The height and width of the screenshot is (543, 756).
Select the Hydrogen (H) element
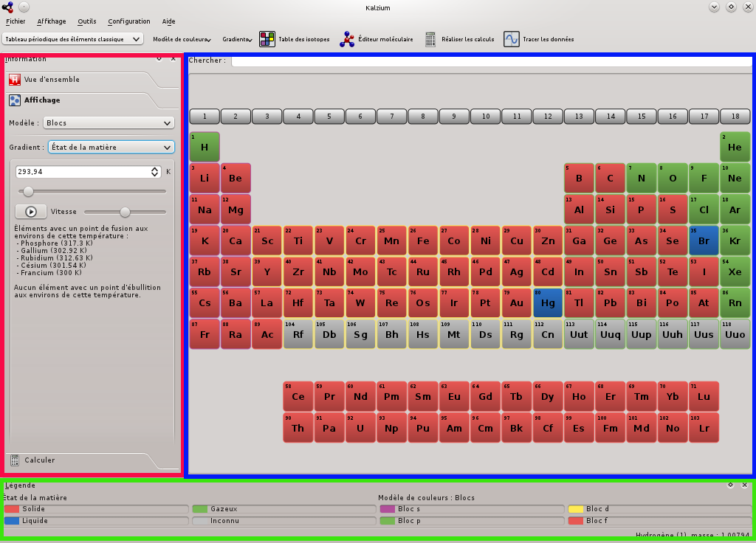point(205,147)
